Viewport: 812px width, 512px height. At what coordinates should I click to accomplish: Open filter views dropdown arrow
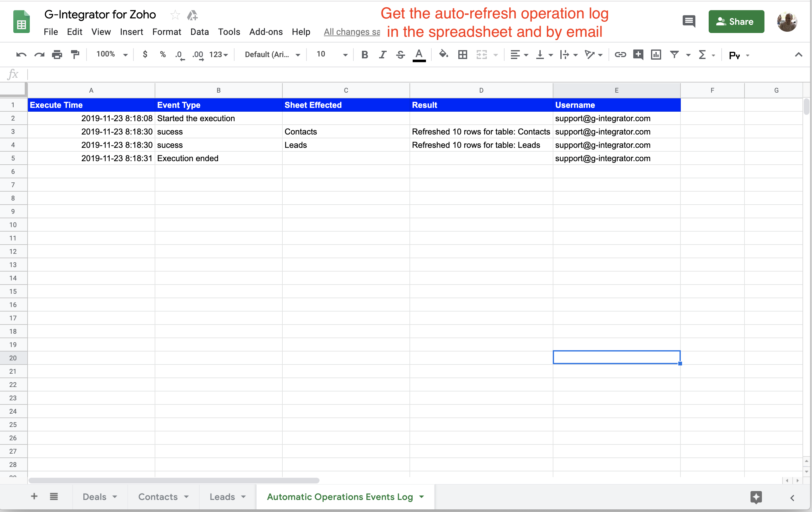[x=688, y=55]
